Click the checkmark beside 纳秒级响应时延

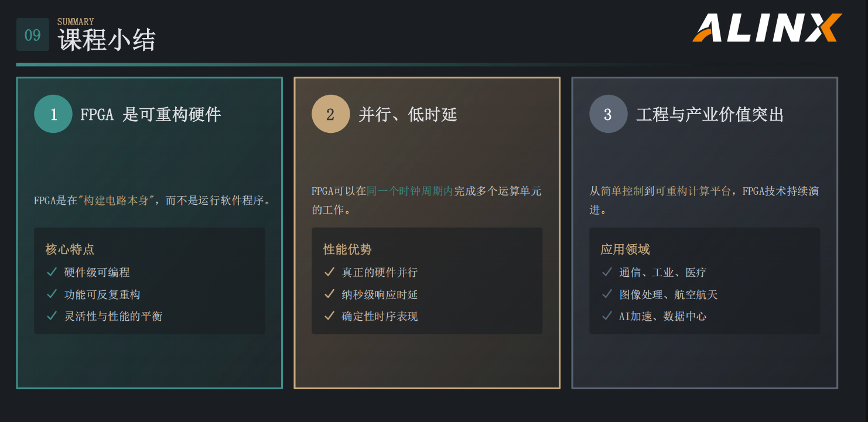click(x=329, y=294)
